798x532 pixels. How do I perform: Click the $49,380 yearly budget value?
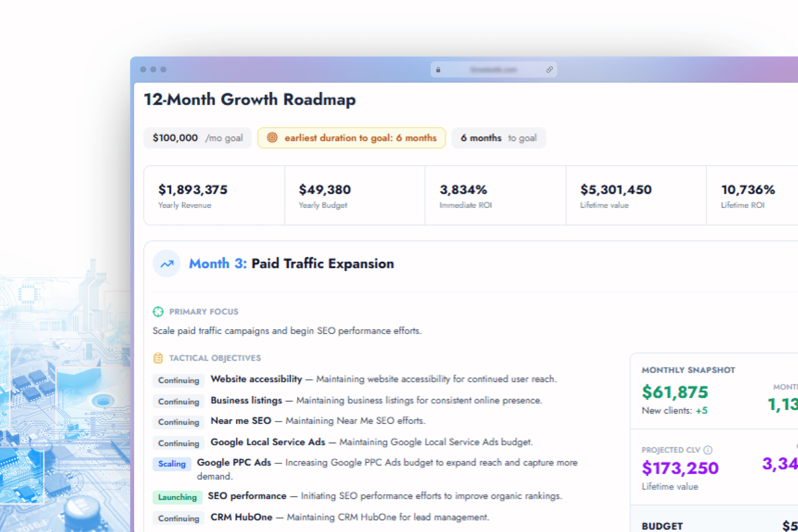pyautogui.click(x=325, y=190)
